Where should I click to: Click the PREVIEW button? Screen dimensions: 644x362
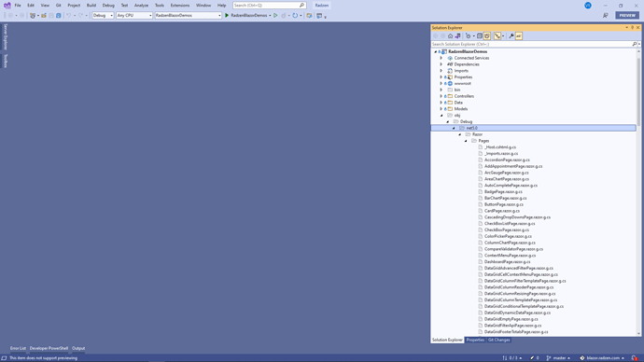coord(627,16)
